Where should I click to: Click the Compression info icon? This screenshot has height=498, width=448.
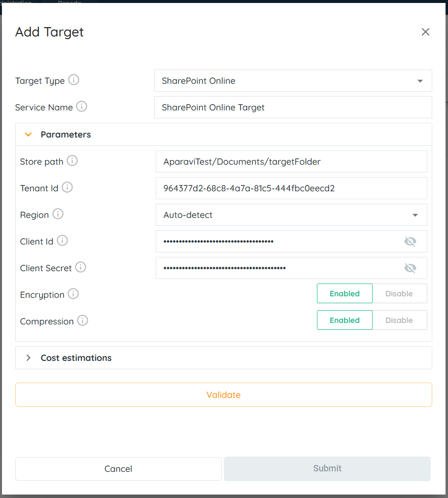83,320
